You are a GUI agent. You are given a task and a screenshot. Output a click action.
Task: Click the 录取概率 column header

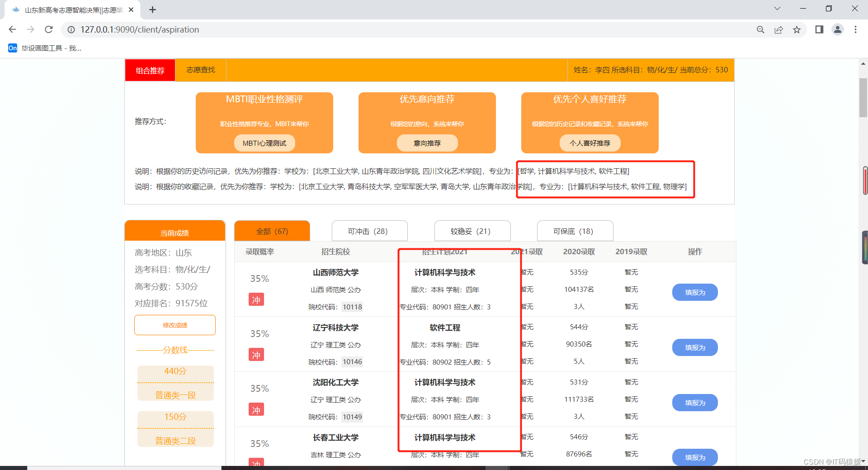[x=259, y=252]
